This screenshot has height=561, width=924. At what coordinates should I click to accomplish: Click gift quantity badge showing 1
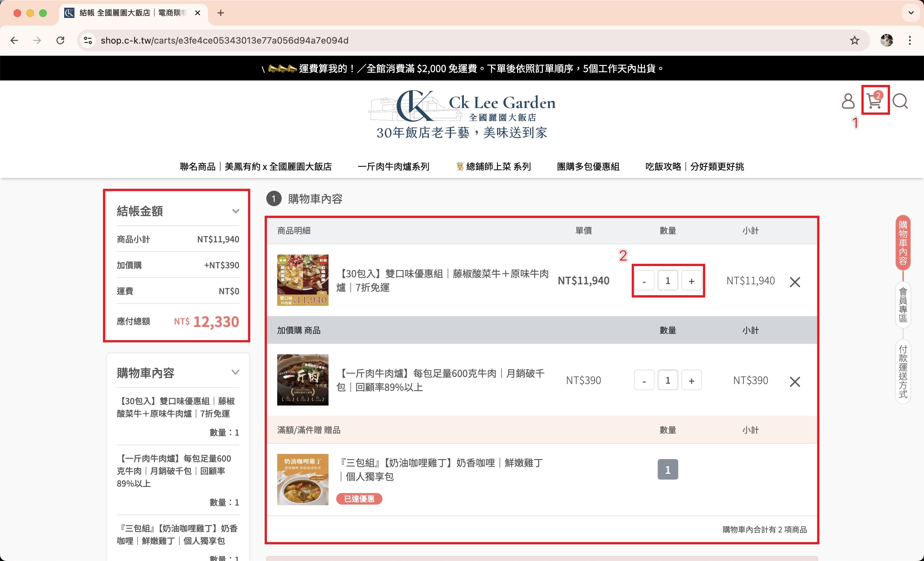(668, 470)
